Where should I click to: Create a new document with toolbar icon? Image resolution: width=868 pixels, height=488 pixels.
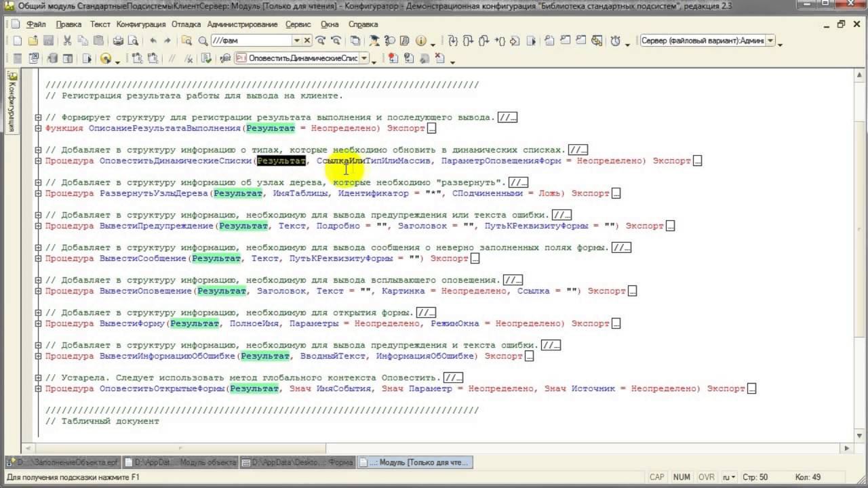[x=18, y=41]
